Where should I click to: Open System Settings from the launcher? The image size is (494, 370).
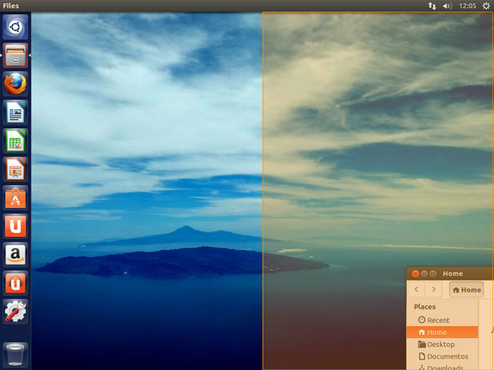pos(15,312)
